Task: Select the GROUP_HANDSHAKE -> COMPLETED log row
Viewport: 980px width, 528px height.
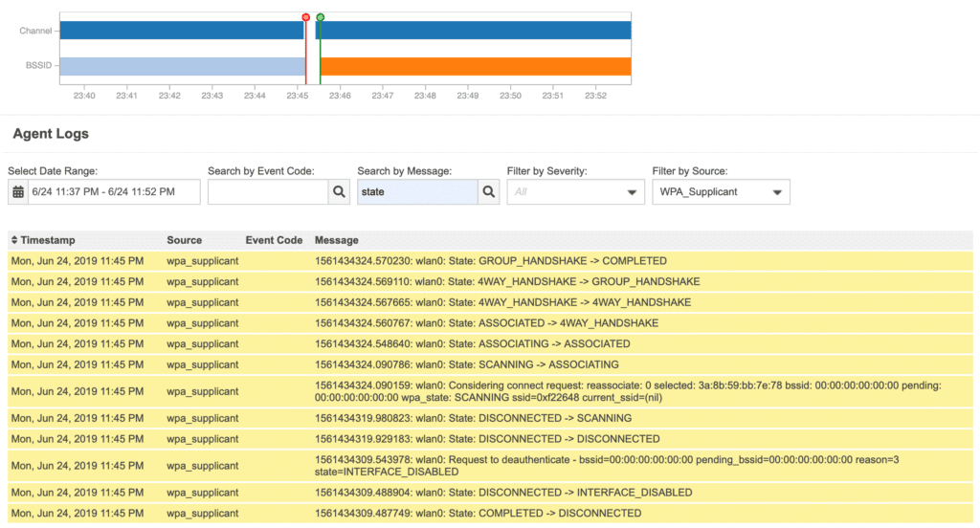Action: click(490, 261)
